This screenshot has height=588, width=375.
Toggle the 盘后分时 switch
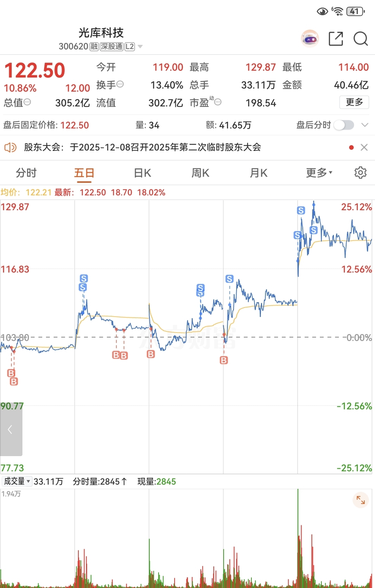(344, 125)
